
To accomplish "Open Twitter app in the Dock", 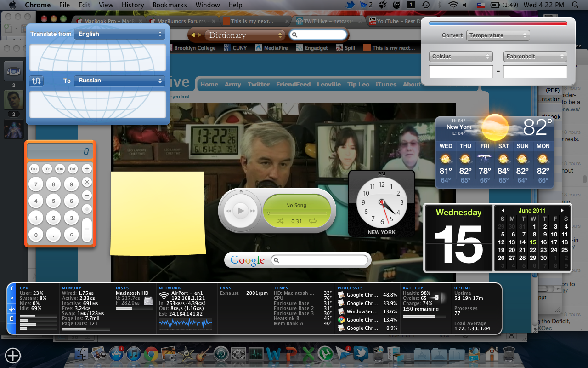I will [x=362, y=354].
